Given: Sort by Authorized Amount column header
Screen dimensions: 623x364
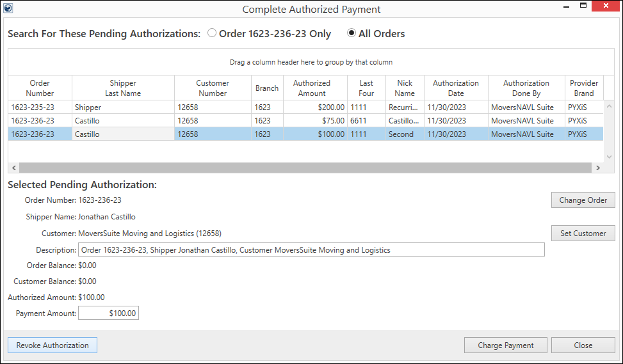Looking at the screenshot, I should (x=311, y=88).
